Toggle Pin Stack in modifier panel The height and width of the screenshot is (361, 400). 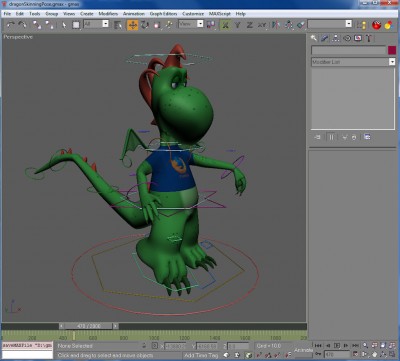pos(317,137)
